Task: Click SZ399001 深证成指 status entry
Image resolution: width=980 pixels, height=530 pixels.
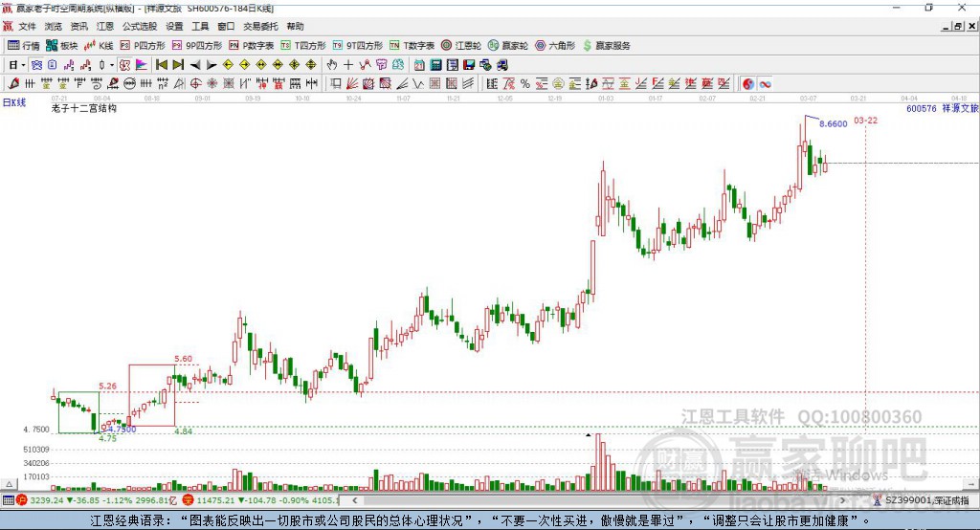Action: (926, 500)
